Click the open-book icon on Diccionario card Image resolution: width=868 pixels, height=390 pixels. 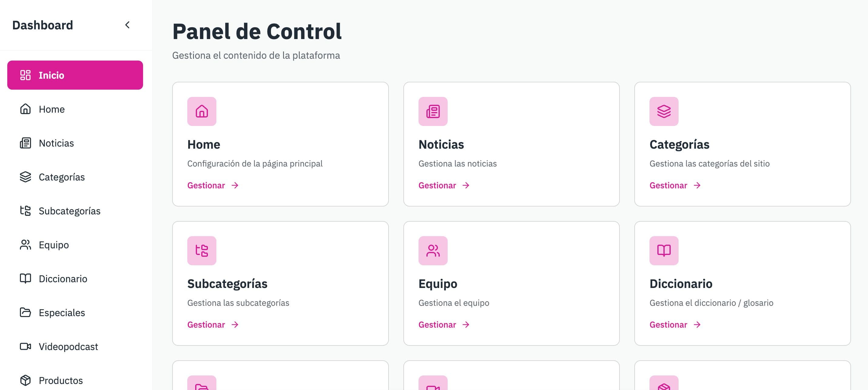click(663, 251)
